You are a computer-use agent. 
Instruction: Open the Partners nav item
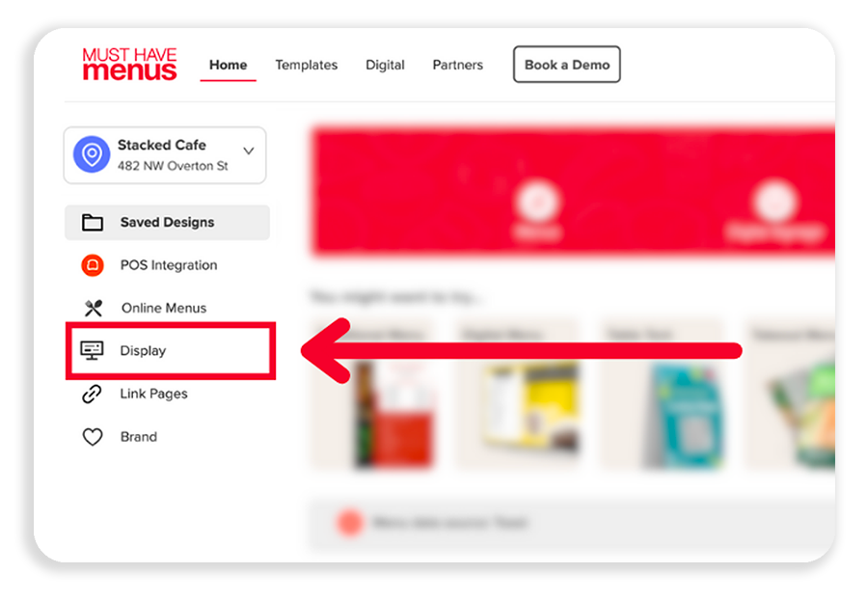point(458,65)
